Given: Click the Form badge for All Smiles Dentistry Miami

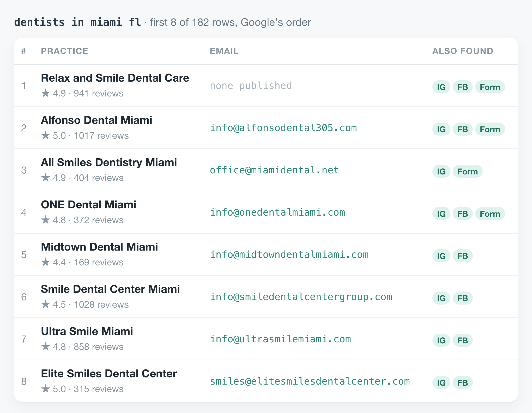Looking at the screenshot, I should (468, 172).
